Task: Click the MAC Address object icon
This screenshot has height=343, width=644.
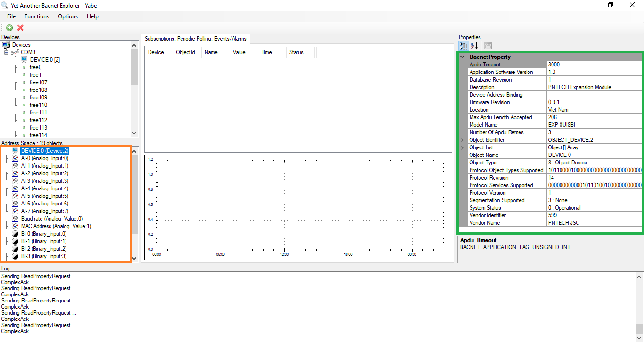Action: [x=15, y=226]
